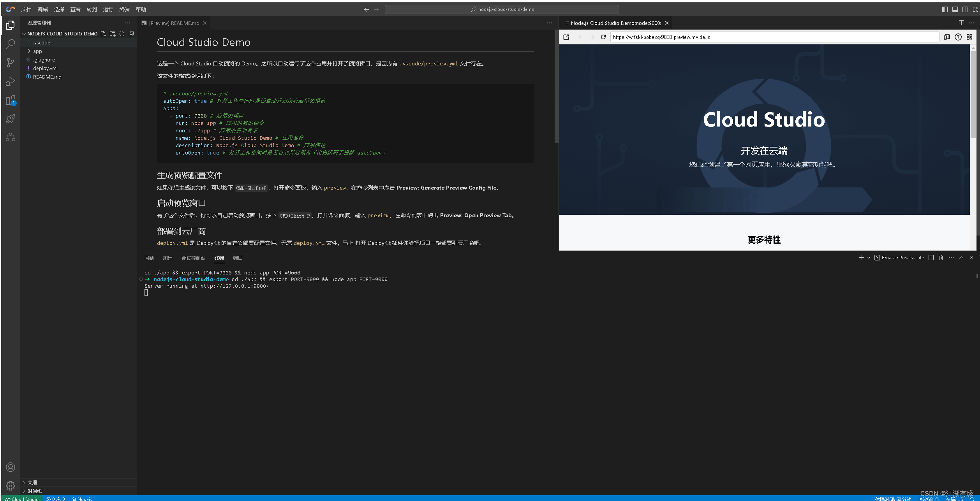This screenshot has width=980, height=501.
Task: Expand the .vscode folder
Action: (41, 43)
